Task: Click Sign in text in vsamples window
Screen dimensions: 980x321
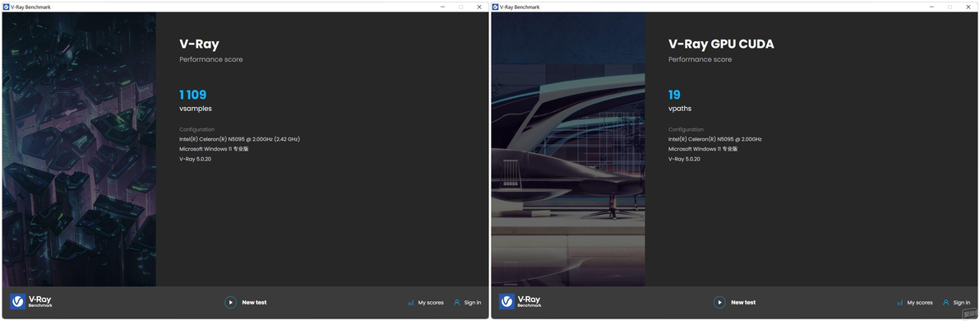Action: click(473, 303)
